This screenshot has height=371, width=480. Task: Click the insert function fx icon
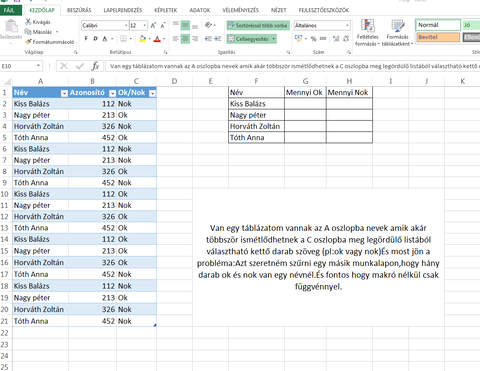tap(95, 66)
